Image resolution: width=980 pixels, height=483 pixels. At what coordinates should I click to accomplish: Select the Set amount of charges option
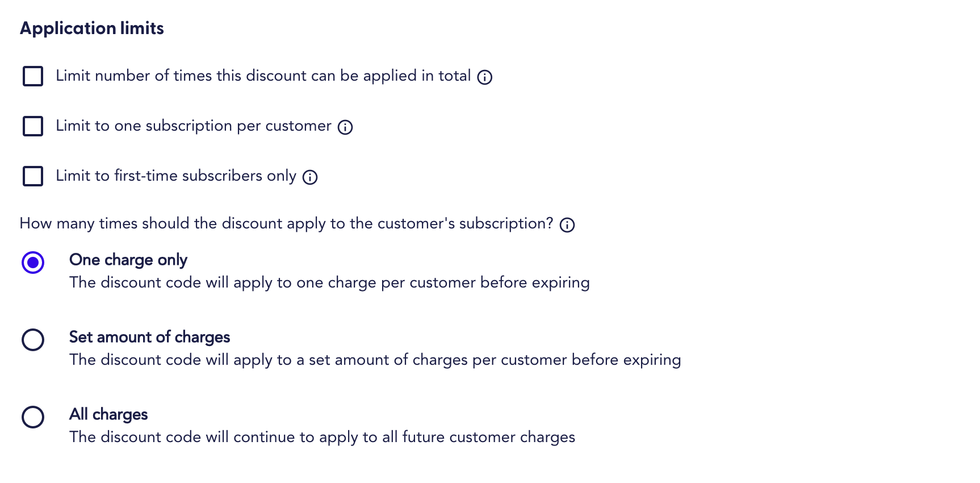tap(33, 340)
